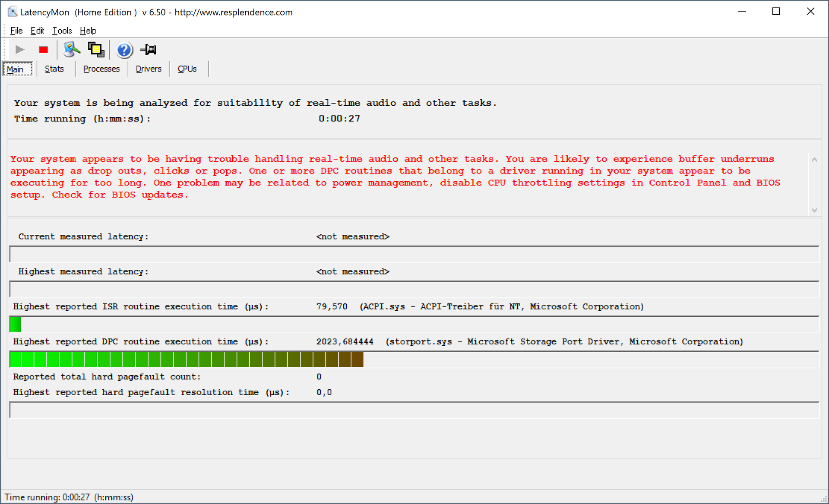The image size is (829, 504).
Task: Open help with the blue question mark
Action: 124,50
